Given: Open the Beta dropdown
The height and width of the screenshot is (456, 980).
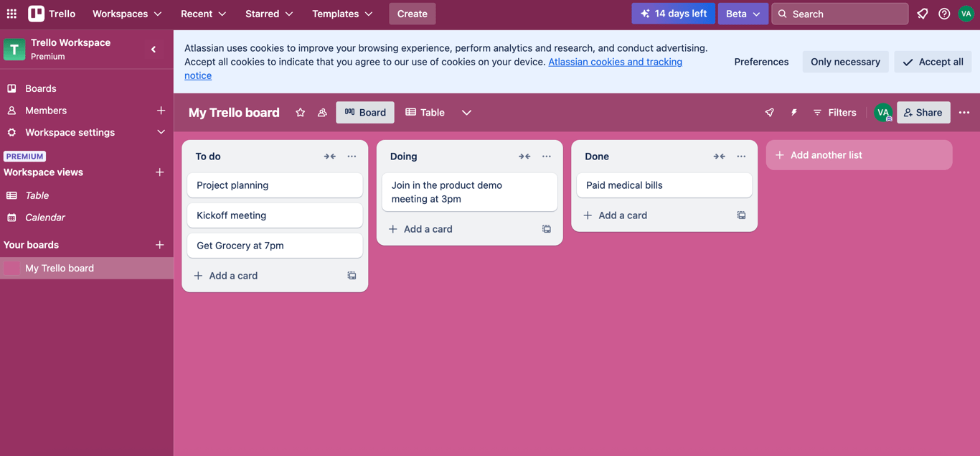Looking at the screenshot, I should [x=743, y=14].
